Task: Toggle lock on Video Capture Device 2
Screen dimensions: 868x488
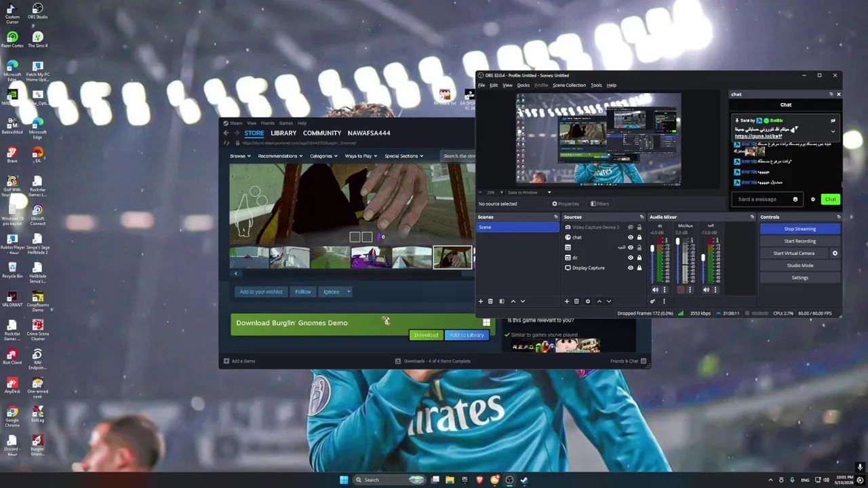Action: pos(639,227)
